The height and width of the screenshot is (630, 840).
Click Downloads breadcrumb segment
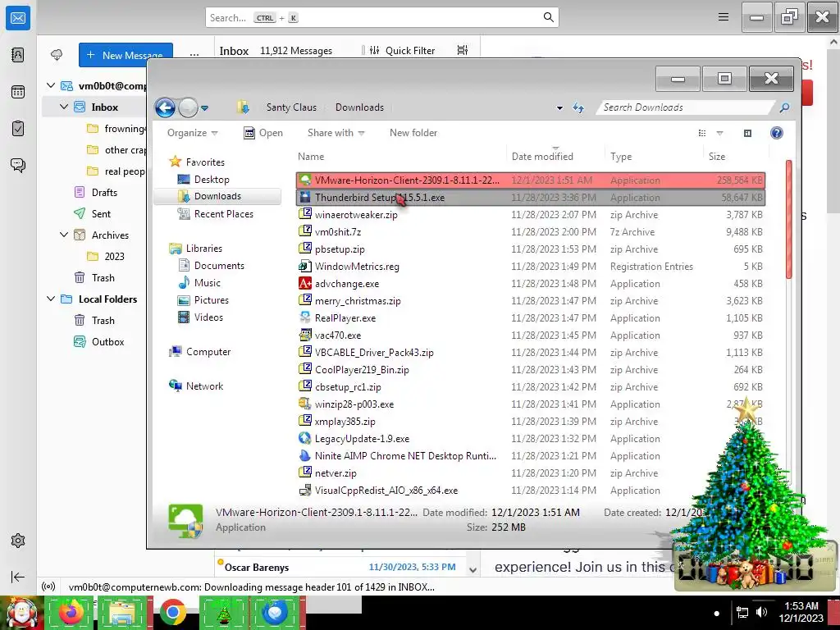pyautogui.click(x=359, y=107)
